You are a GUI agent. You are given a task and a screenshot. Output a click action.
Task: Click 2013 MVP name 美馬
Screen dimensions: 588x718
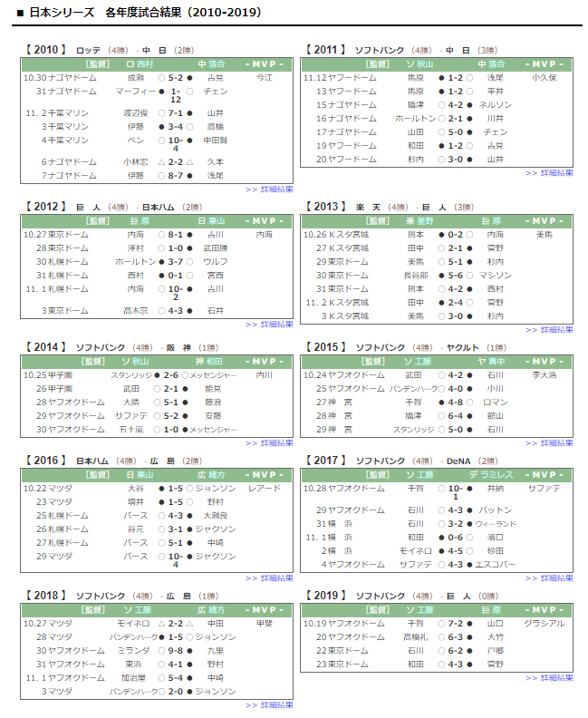[x=545, y=235]
